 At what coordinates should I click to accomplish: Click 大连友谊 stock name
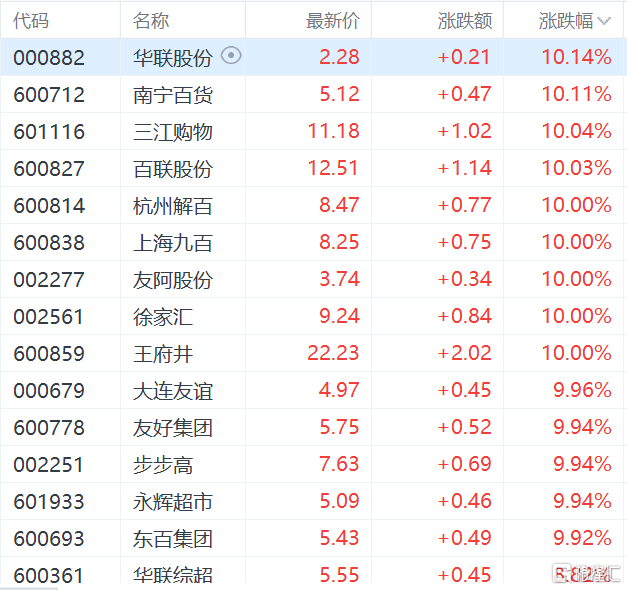(x=172, y=391)
